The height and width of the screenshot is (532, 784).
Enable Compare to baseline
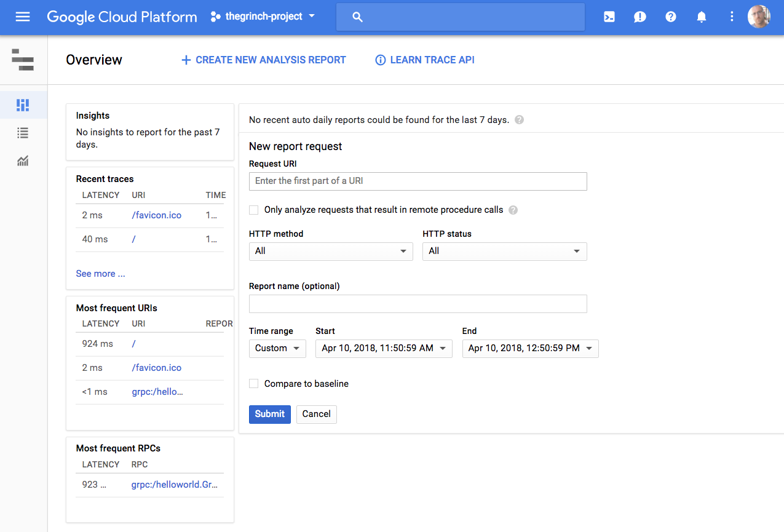click(253, 383)
